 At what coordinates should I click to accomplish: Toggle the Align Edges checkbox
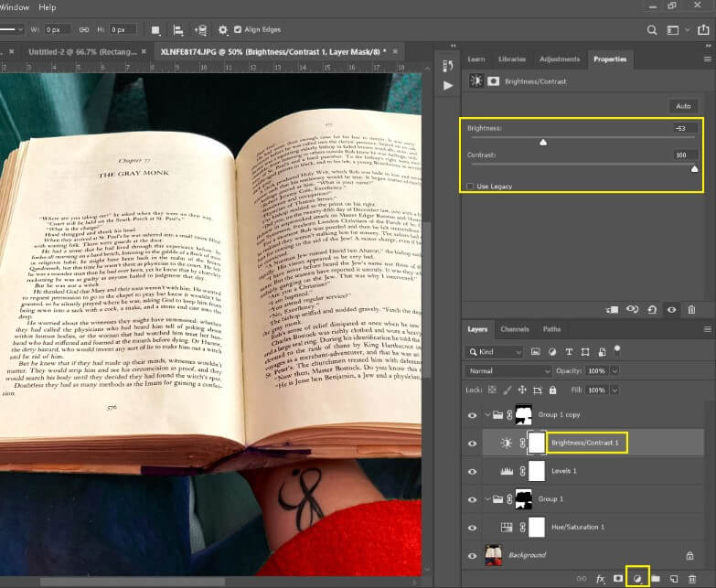click(x=238, y=29)
